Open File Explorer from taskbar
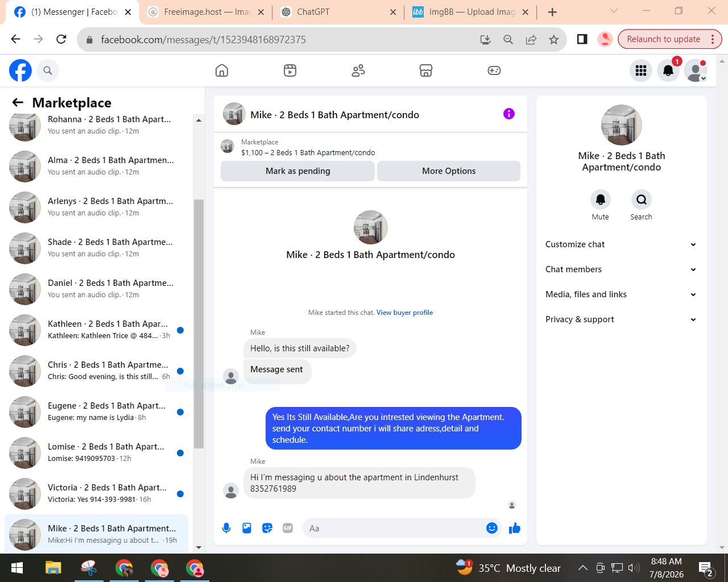This screenshot has height=582, width=728. (x=53, y=568)
